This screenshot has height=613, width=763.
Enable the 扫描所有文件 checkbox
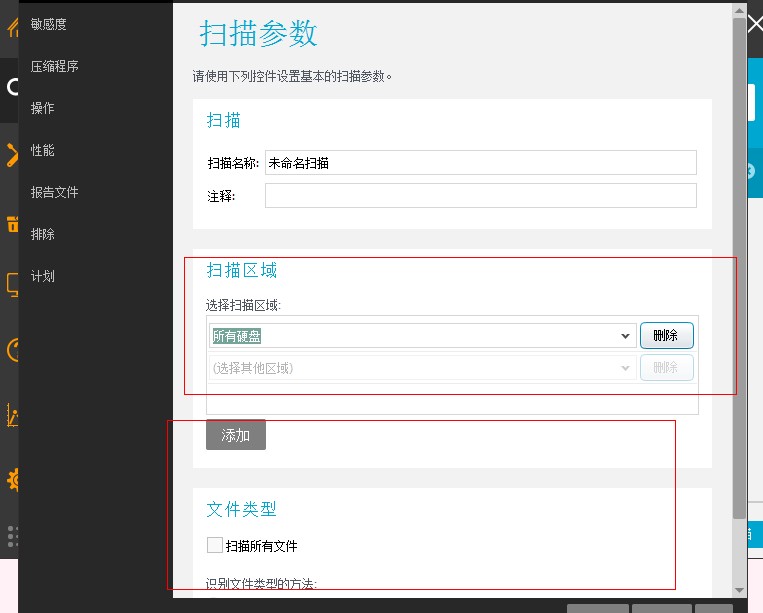point(215,545)
